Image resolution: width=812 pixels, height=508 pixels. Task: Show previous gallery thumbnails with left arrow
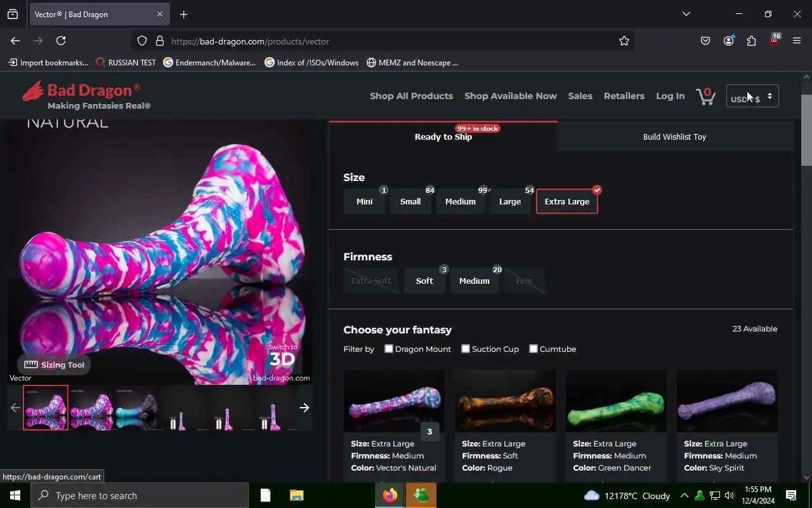(x=15, y=408)
